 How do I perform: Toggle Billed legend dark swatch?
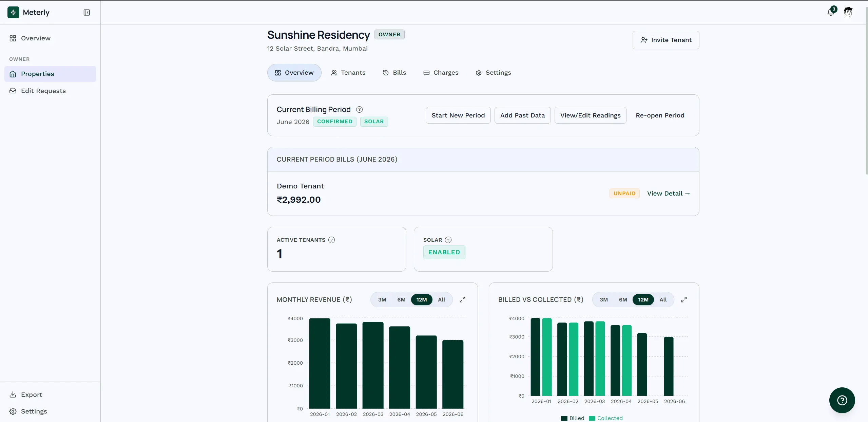564,418
